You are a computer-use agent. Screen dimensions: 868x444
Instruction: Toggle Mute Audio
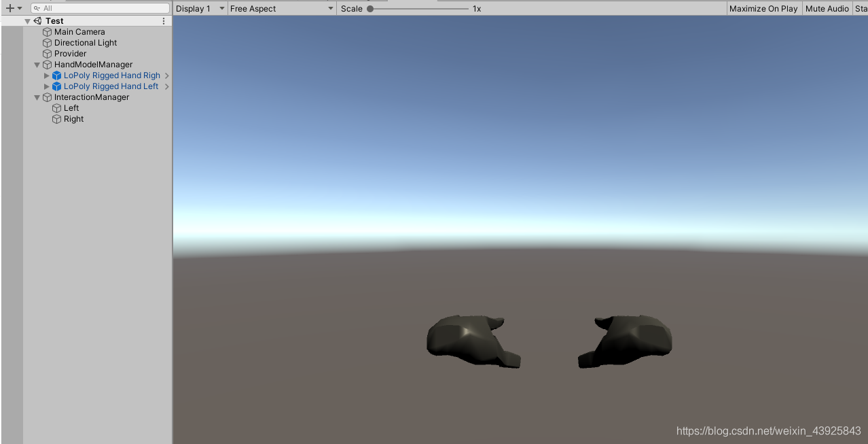tap(827, 8)
